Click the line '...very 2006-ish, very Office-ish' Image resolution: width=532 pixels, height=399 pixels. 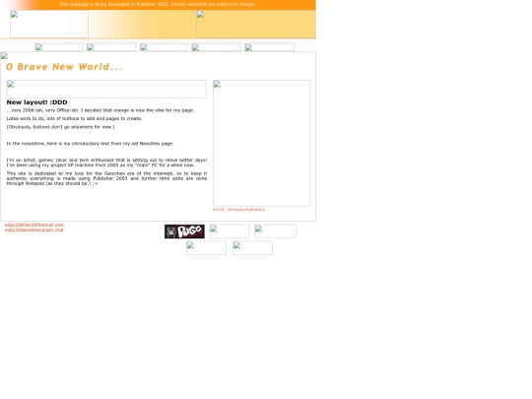tap(100, 110)
